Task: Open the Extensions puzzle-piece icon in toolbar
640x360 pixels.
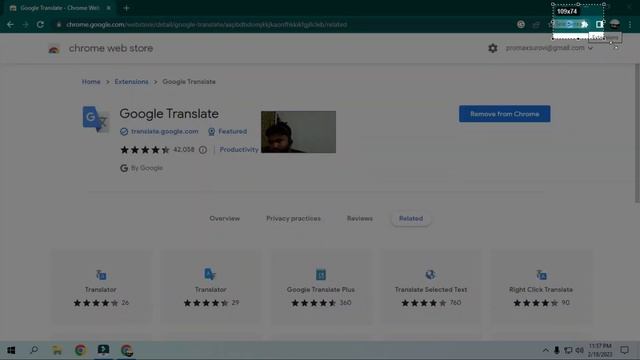Action: coord(584,24)
